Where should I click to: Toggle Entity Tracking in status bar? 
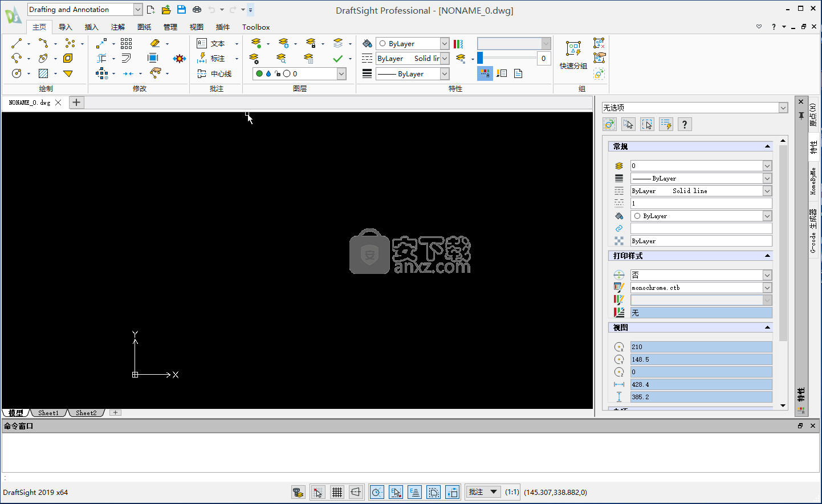coord(415,492)
